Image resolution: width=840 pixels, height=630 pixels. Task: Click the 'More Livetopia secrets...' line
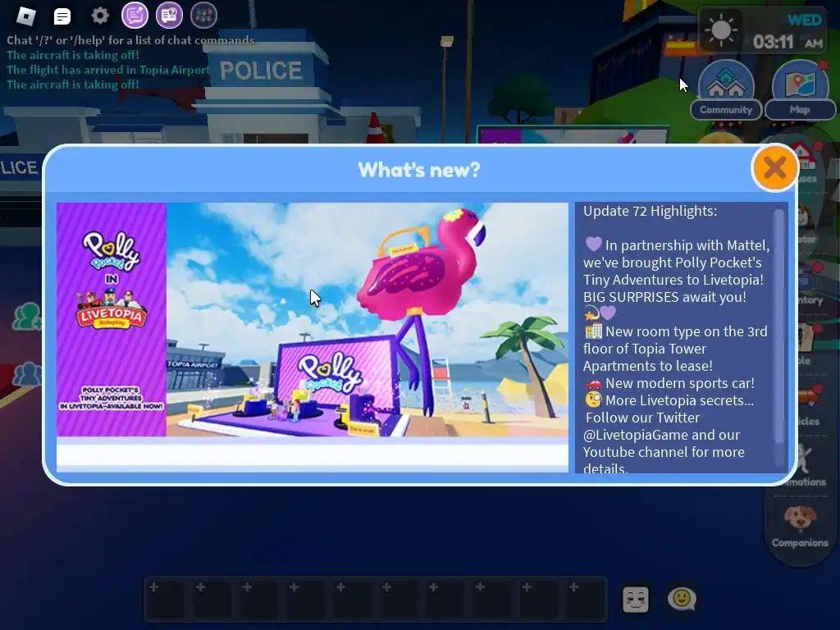pos(679,400)
